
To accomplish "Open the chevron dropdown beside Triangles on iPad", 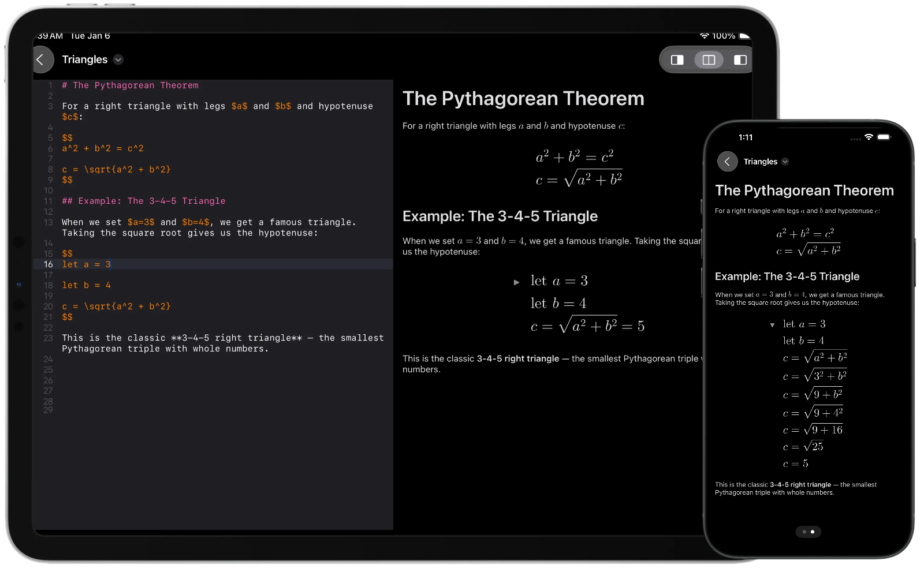I will 118,59.
